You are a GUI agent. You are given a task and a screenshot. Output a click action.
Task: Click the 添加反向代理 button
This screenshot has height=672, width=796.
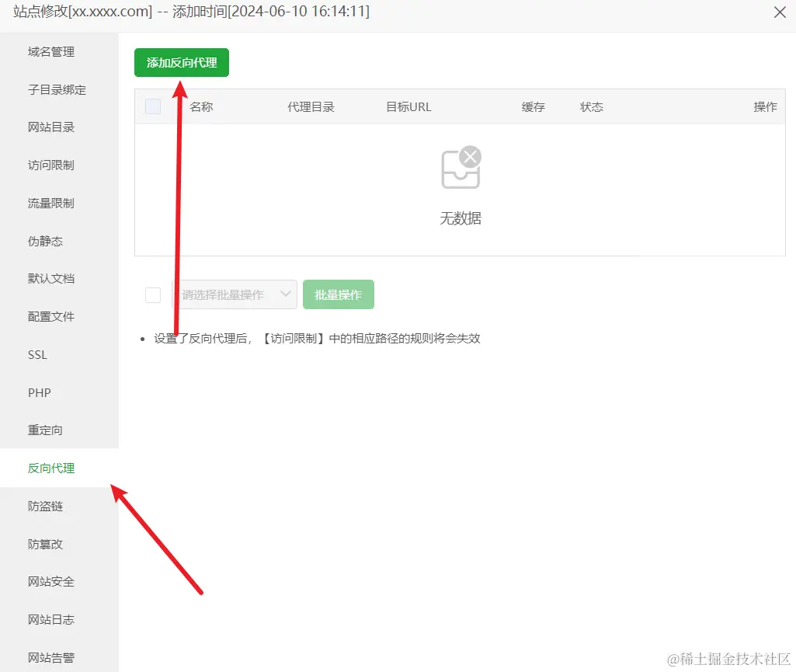pos(181,62)
